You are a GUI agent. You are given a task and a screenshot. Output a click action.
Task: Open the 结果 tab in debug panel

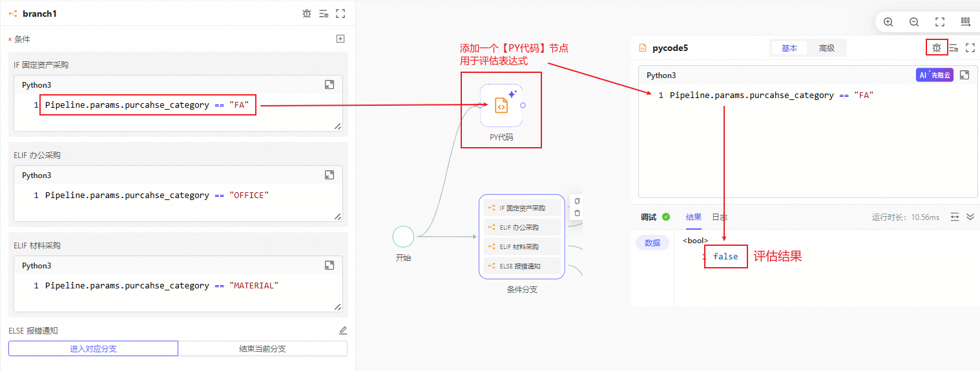click(693, 217)
